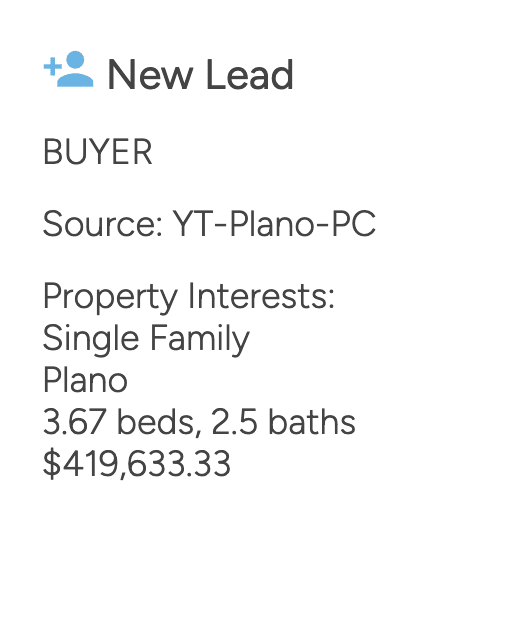
Task: Click the 2.5 baths value
Action: tap(283, 422)
